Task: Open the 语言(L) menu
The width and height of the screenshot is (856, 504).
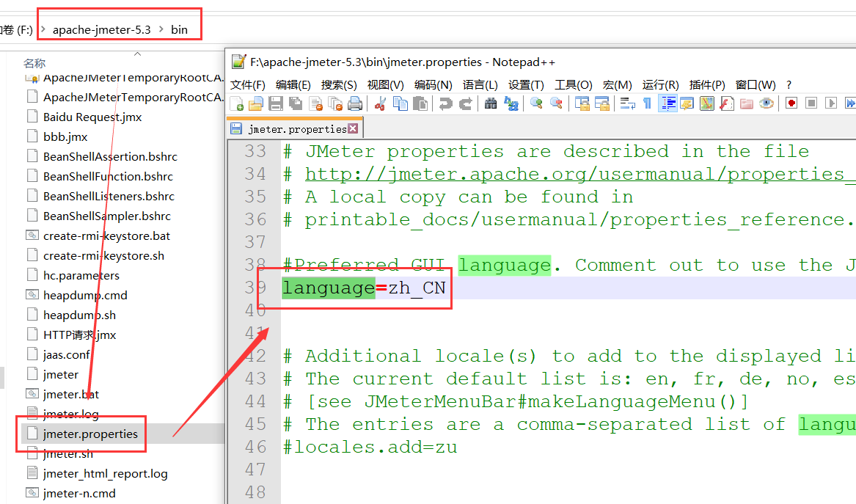Action: (x=480, y=85)
